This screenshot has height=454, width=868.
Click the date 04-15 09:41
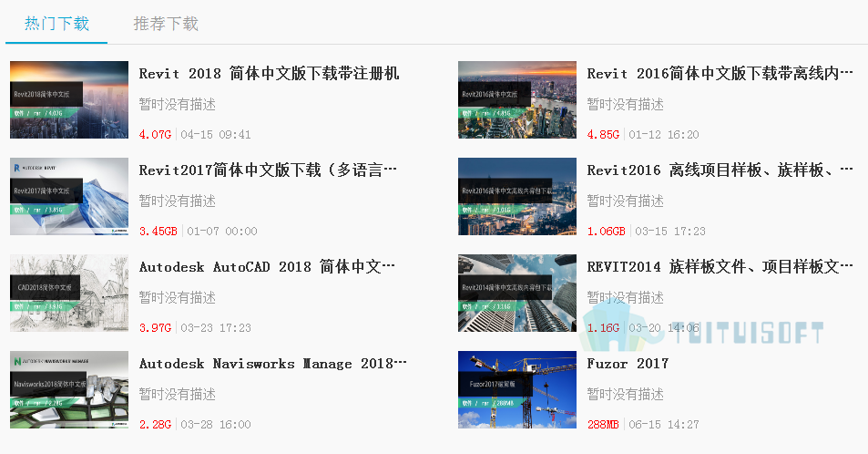(216, 135)
